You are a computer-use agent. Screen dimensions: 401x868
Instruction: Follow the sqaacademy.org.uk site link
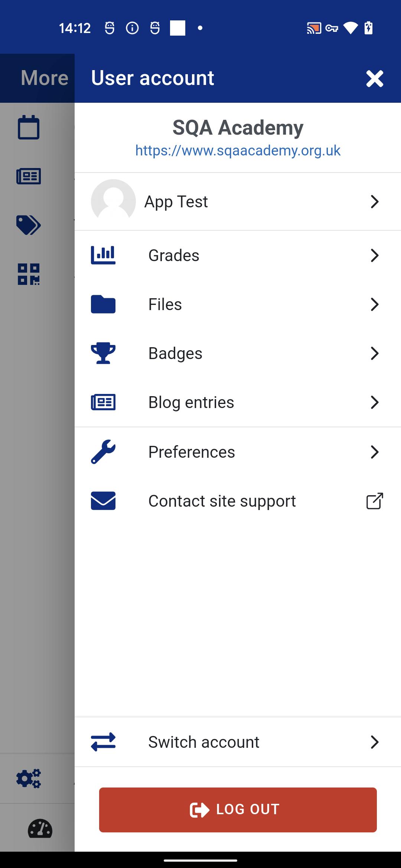238,151
